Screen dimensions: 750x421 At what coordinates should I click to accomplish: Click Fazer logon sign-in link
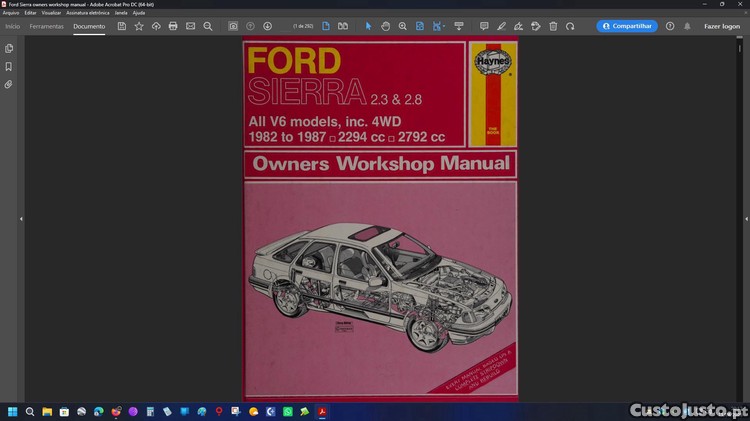(722, 26)
